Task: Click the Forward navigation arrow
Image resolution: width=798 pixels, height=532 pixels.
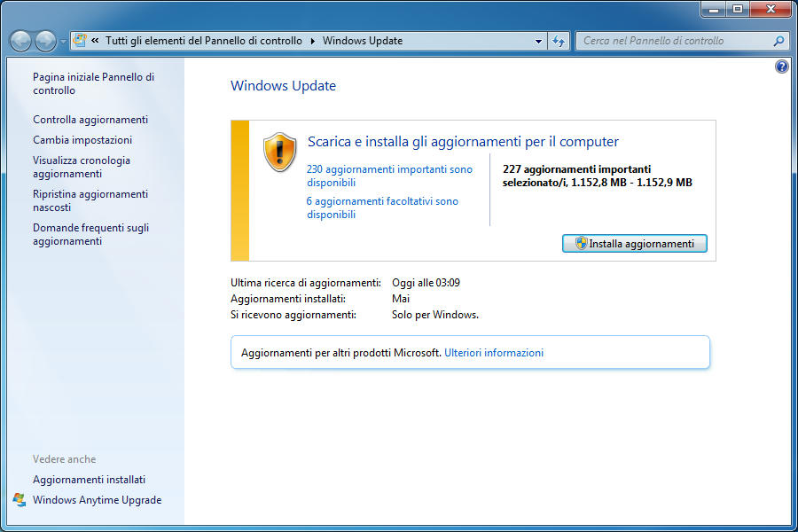Action: coord(45,41)
